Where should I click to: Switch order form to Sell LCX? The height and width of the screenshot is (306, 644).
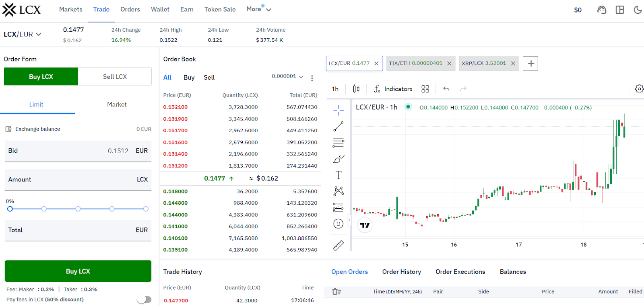[115, 76]
